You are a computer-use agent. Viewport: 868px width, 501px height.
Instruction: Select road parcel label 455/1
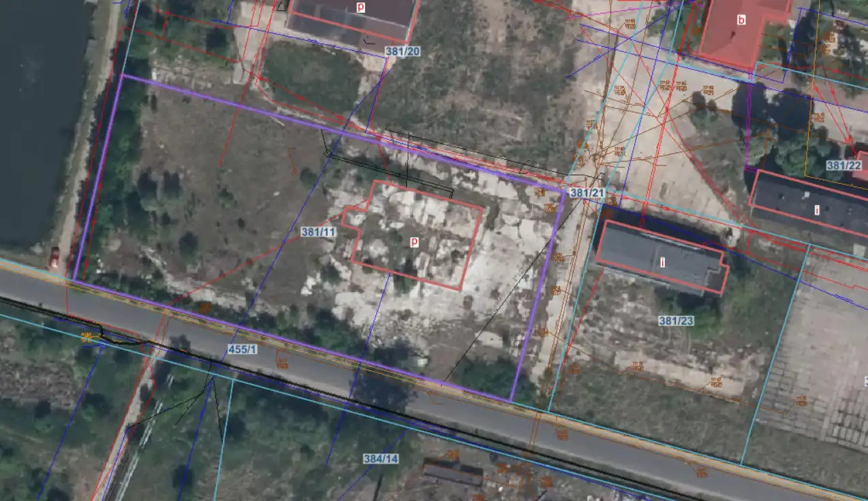[x=242, y=349]
